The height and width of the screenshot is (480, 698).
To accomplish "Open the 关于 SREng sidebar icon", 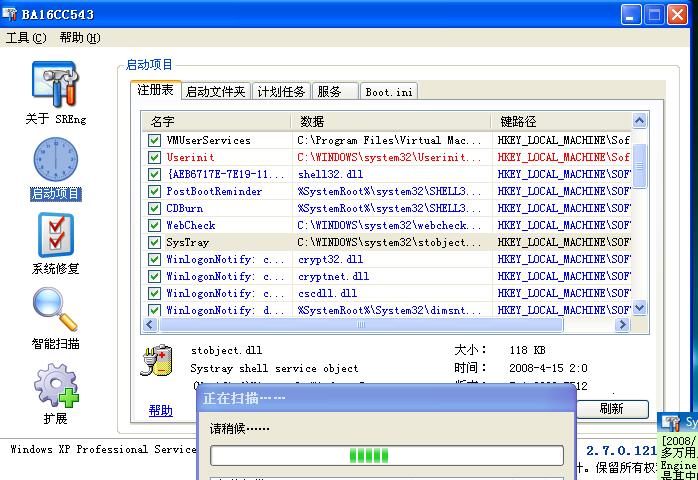I will coord(55,85).
